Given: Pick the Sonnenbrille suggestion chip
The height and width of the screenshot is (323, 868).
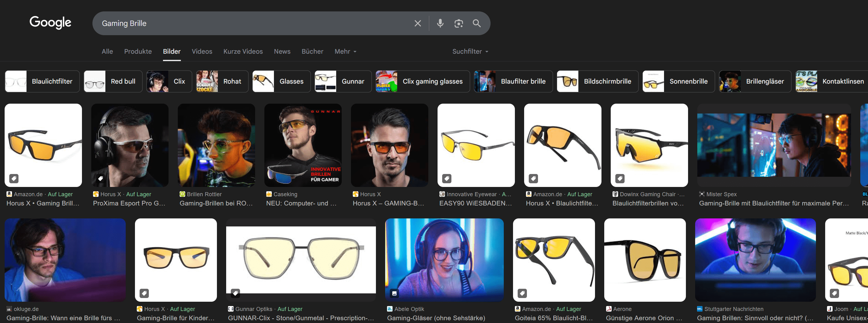Looking at the screenshot, I should [679, 81].
